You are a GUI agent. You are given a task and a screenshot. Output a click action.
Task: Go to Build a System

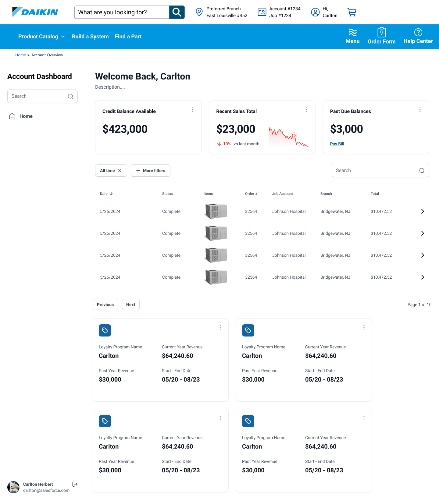coord(90,37)
